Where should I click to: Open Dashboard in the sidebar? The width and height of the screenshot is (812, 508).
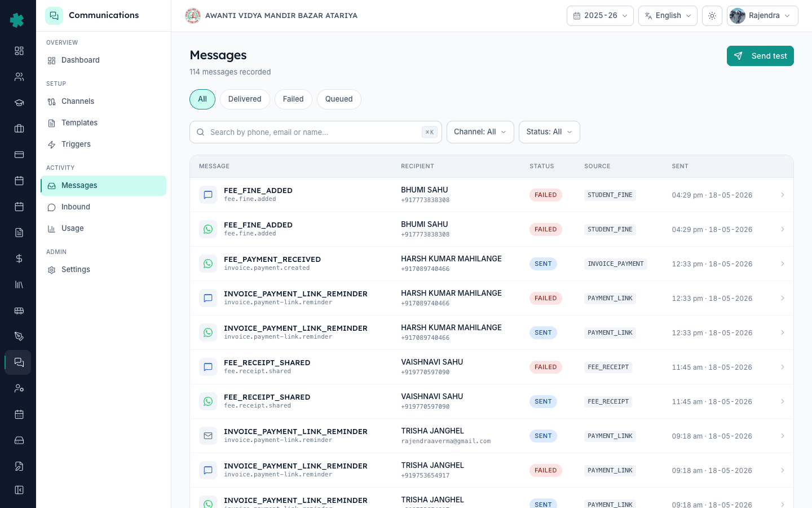click(103, 60)
